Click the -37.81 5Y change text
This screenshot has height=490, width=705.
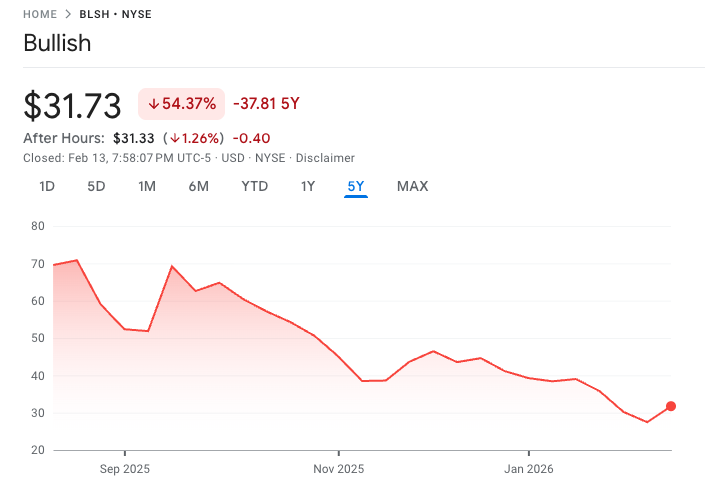[x=266, y=104]
